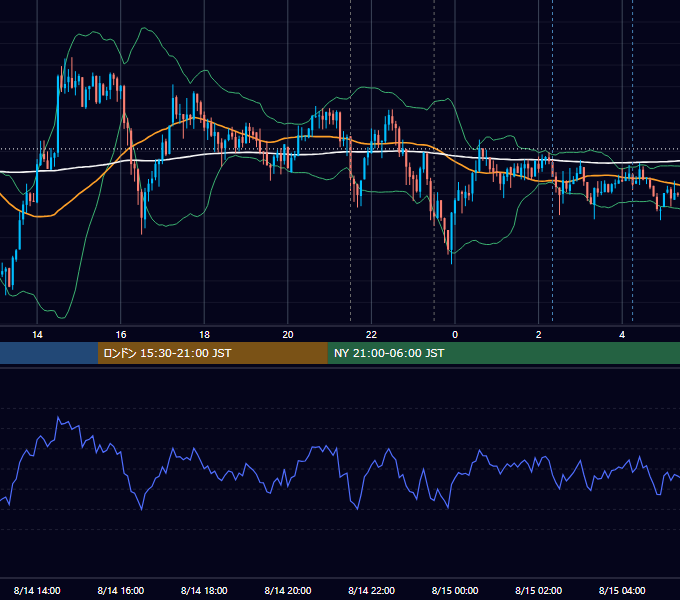Click the hour label 2 on price chart axis

coord(538,335)
